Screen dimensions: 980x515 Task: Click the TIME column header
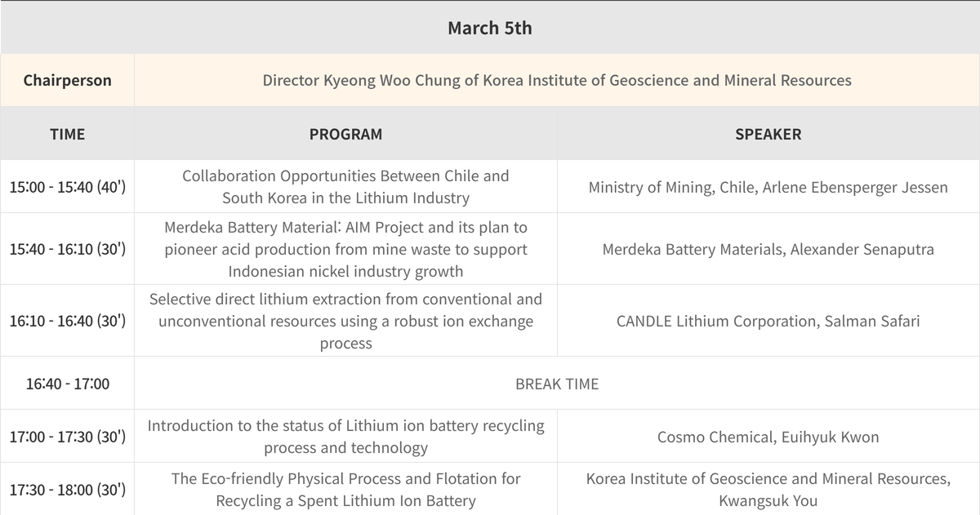click(67, 134)
